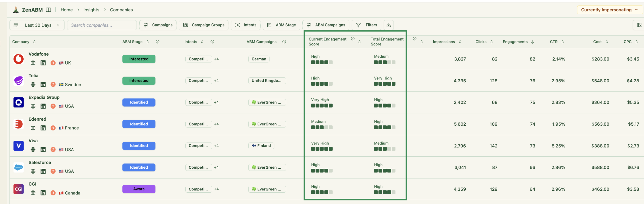Open the column settings icon

[639, 25]
